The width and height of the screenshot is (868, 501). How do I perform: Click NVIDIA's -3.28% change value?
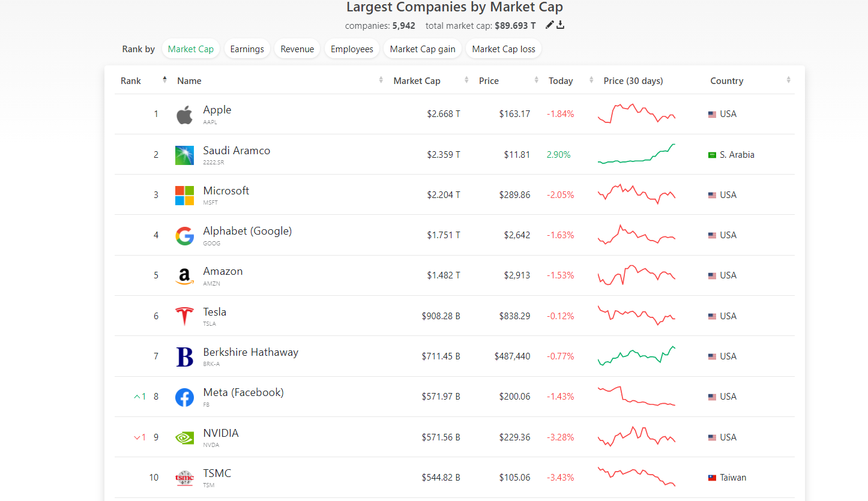pyautogui.click(x=561, y=437)
